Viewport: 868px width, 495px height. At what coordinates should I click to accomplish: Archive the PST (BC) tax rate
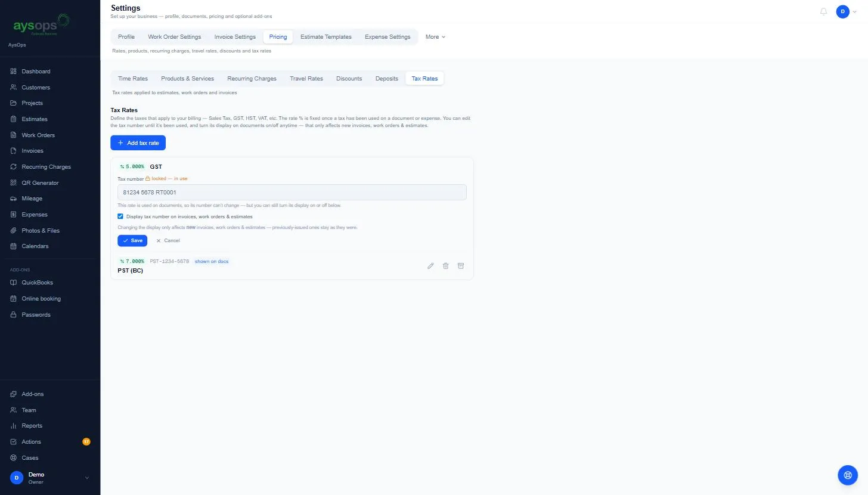pos(461,266)
